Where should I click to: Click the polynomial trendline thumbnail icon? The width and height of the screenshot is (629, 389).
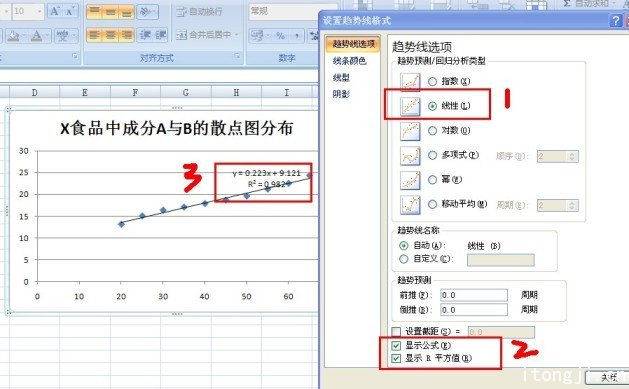[410, 156]
